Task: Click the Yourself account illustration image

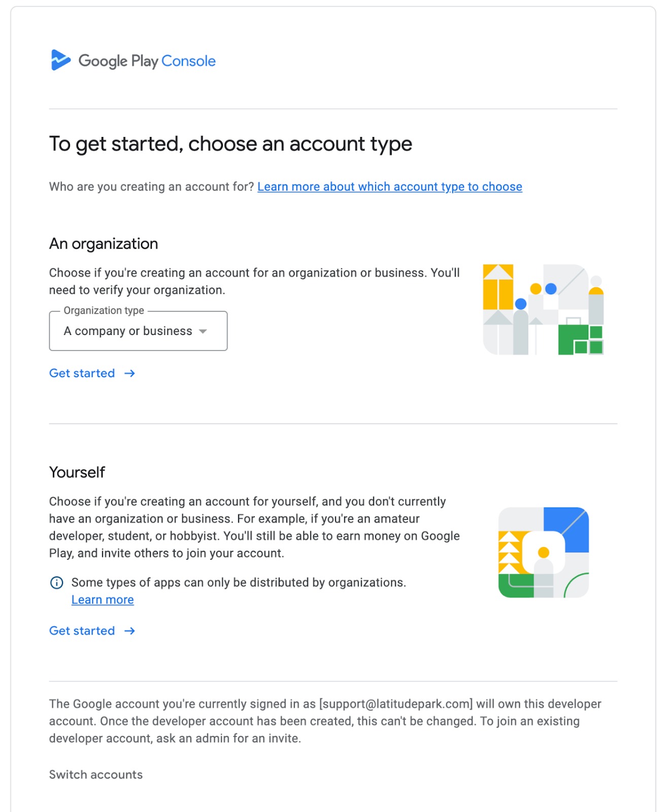Action: coord(543,552)
